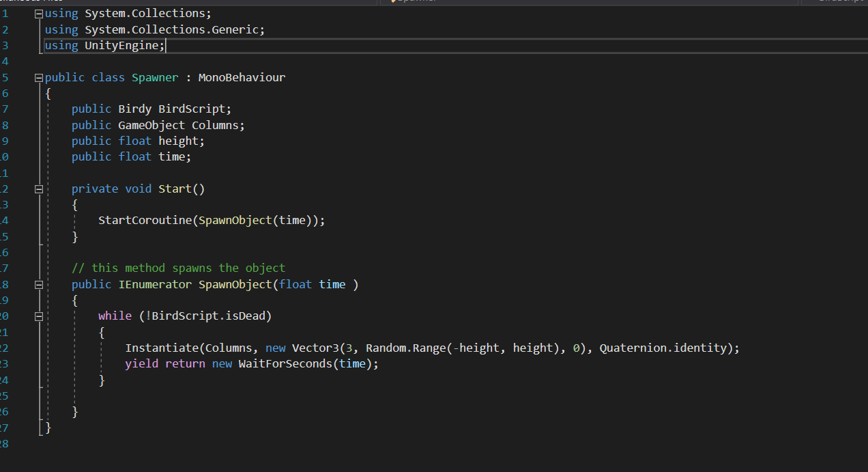Click SpawnObject inside the StartCoroutine call
Image resolution: width=868 pixels, height=472 pixels.
point(235,220)
